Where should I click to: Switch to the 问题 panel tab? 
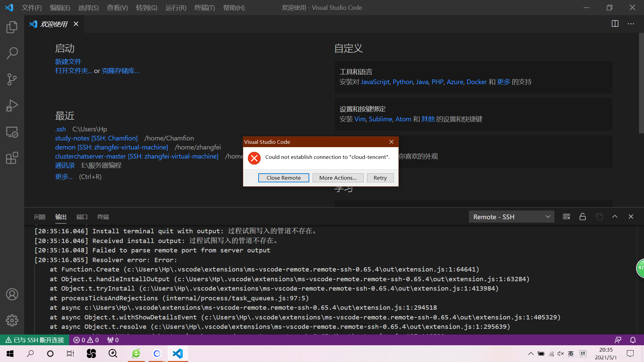(x=40, y=217)
